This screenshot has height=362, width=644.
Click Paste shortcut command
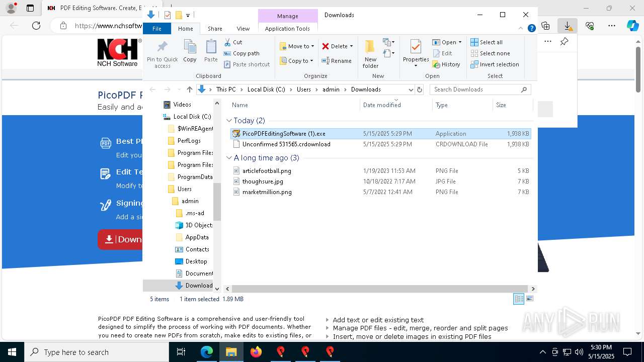pos(247,64)
